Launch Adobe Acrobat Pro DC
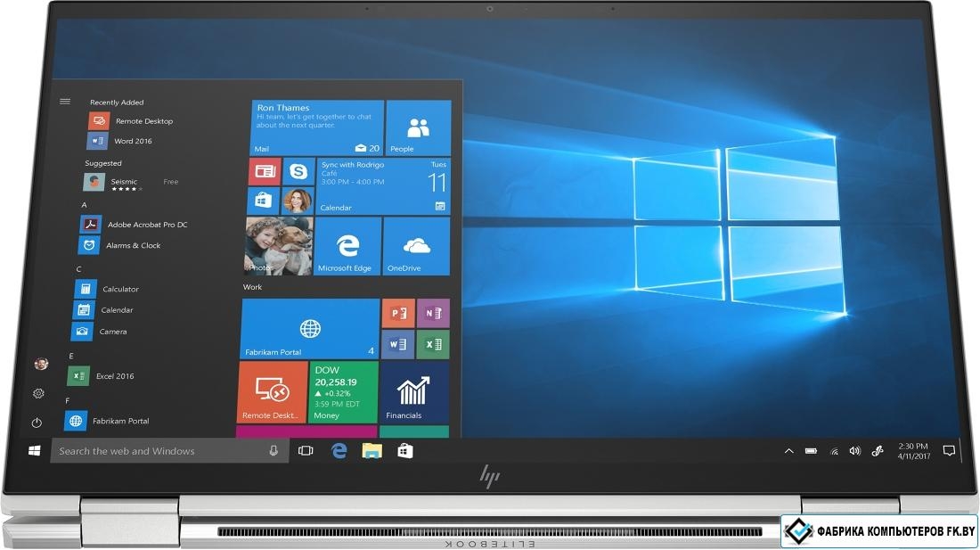 (x=134, y=225)
